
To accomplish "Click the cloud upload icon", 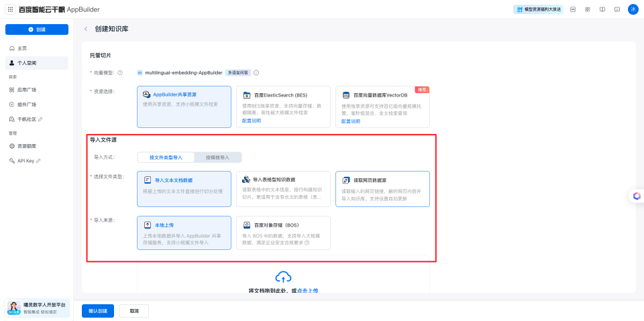I will click(x=283, y=277).
